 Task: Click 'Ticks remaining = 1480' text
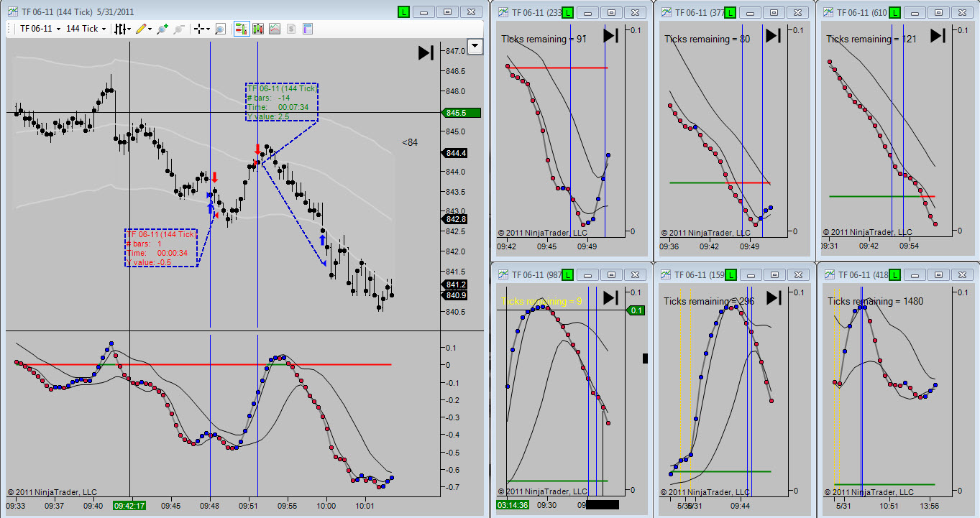tap(875, 302)
